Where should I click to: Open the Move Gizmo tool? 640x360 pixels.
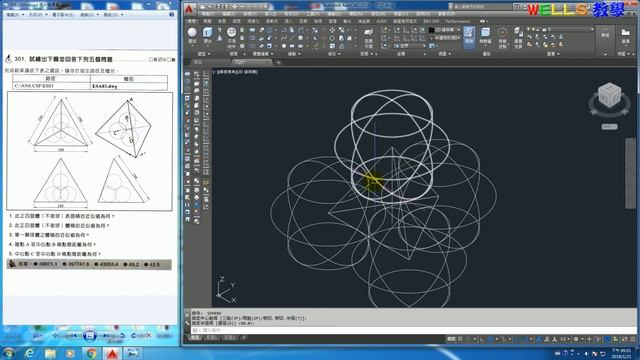coord(502,36)
